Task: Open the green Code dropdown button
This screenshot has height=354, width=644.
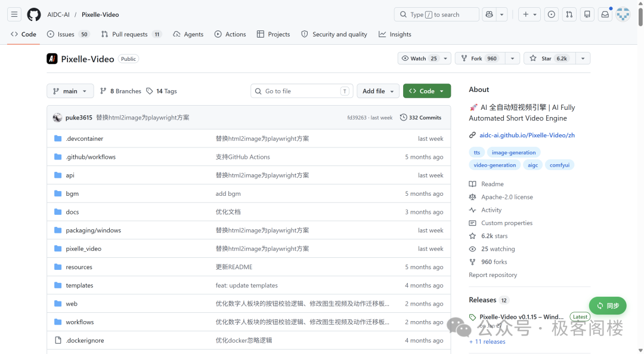Action: 427,91
